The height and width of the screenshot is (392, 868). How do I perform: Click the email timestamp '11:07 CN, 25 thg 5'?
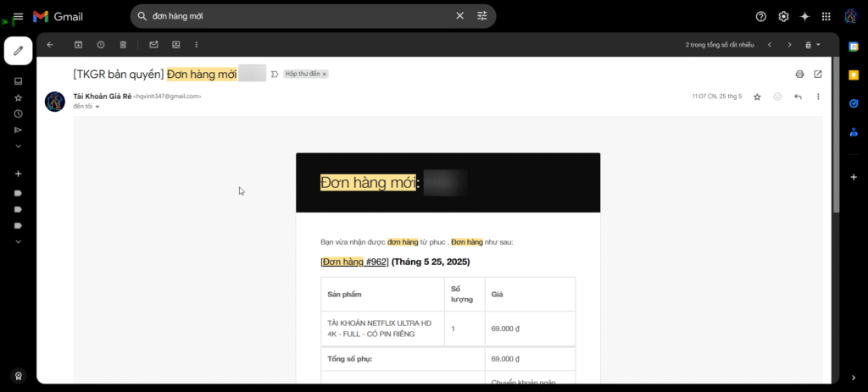point(717,97)
